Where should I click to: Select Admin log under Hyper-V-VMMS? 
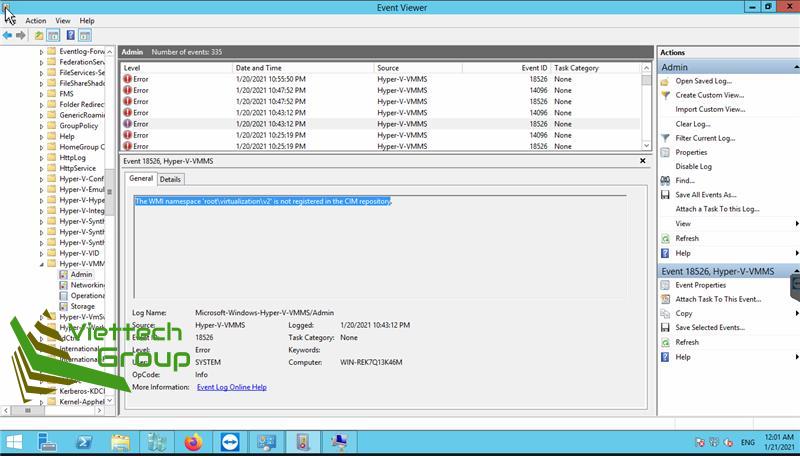coord(81,274)
